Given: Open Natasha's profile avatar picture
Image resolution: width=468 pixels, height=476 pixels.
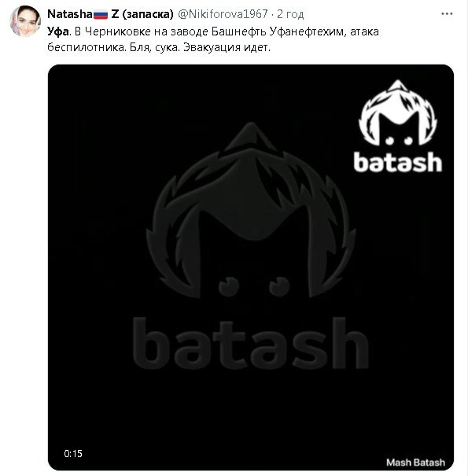Looking at the screenshot, I should coord(25,21).
